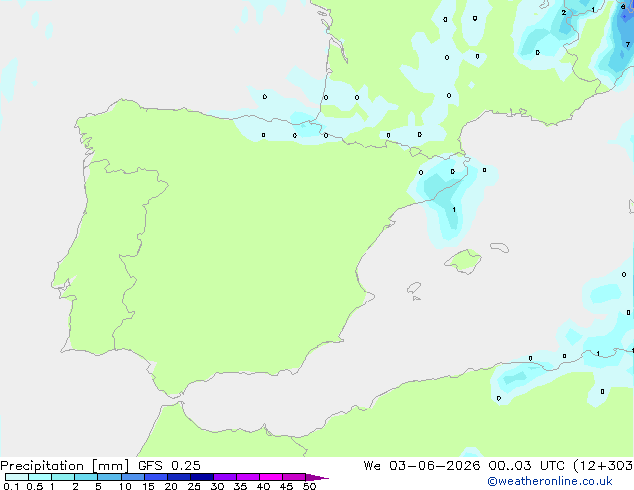The image size is (634, 490).
Task: Select the Menorca island outline
Action: 499,247
